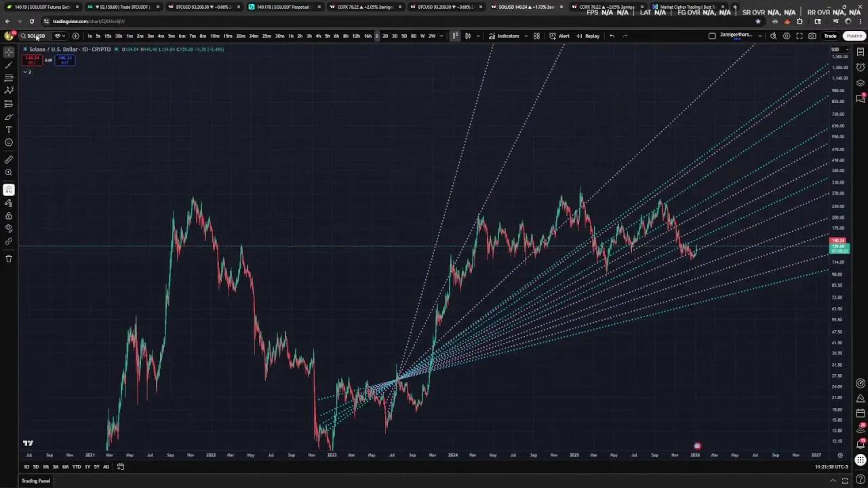The height and width of the screenshot is (488, 868).
Task: Open the Alert creation dialog
Action: [559, 36]
